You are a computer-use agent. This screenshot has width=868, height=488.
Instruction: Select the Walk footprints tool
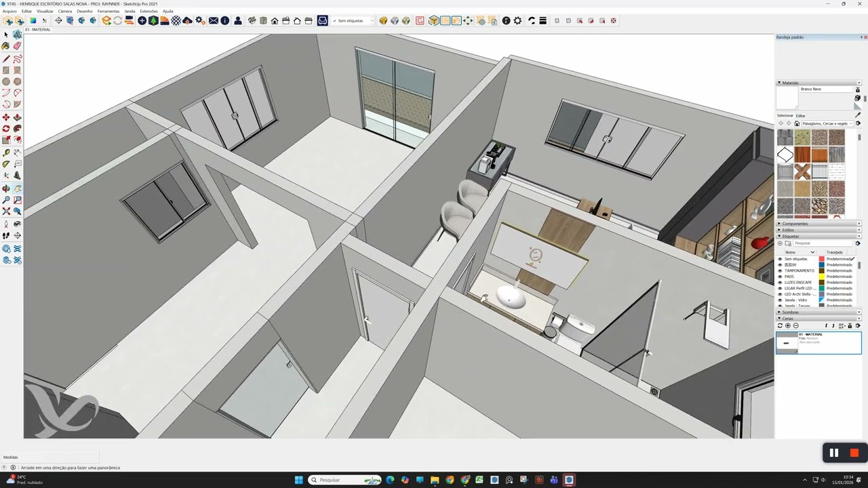pyautogui.click(x=6, y=236)
